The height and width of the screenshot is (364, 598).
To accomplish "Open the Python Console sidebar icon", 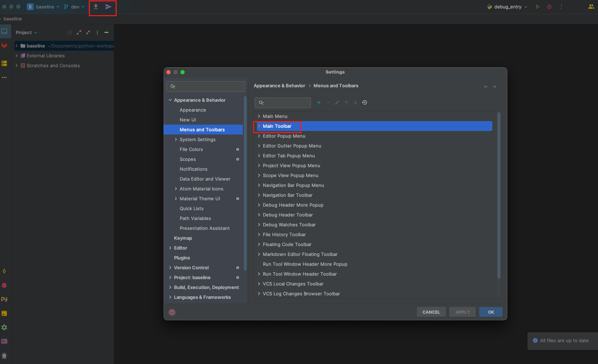I will (4, 299).
